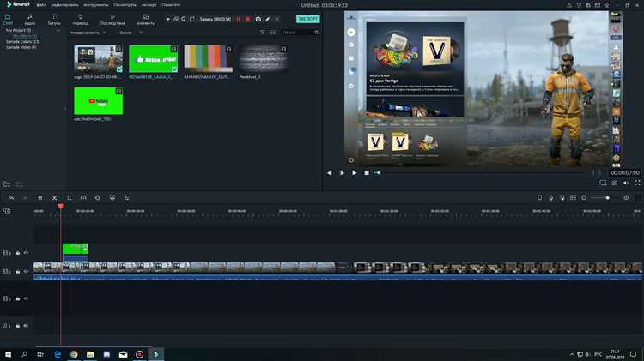Screen dimensions: 644x361
Task: Open РУС keyboard language selector in tray
Action: coord(598,354)
